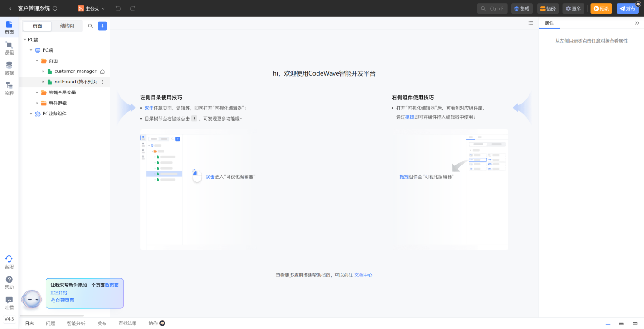
Task: Click the assistant robot avatar
Action: click(32, 299)
